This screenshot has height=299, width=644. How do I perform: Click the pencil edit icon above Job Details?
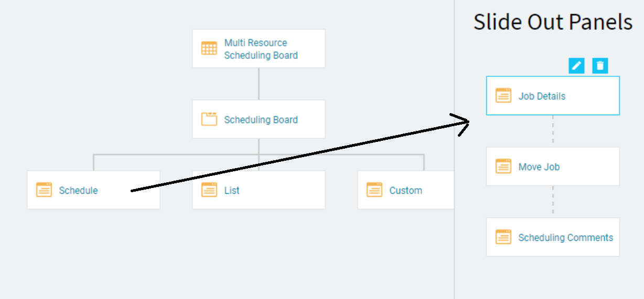point(576,65)
